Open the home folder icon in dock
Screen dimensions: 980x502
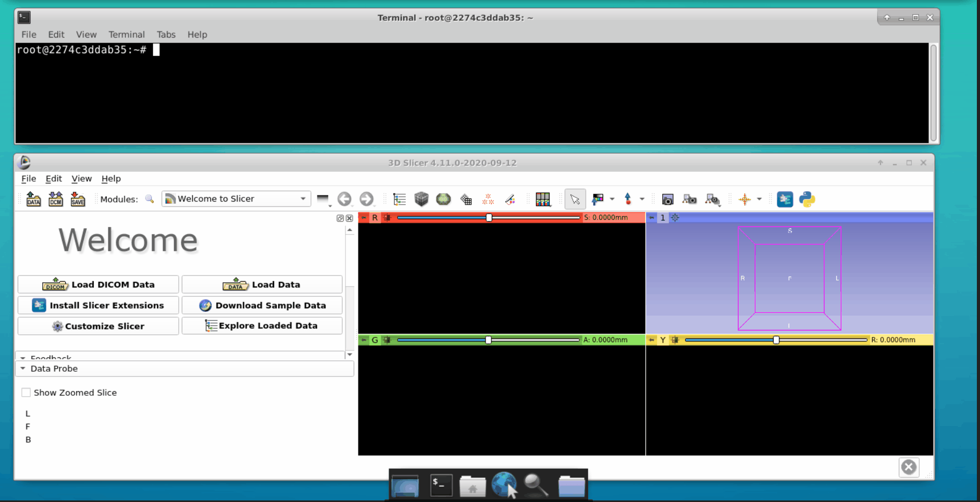473,486
